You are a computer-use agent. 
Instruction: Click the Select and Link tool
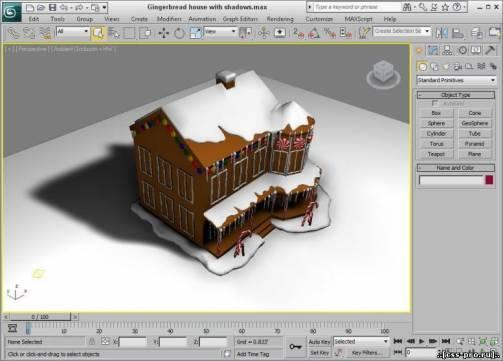coord(14,33)
